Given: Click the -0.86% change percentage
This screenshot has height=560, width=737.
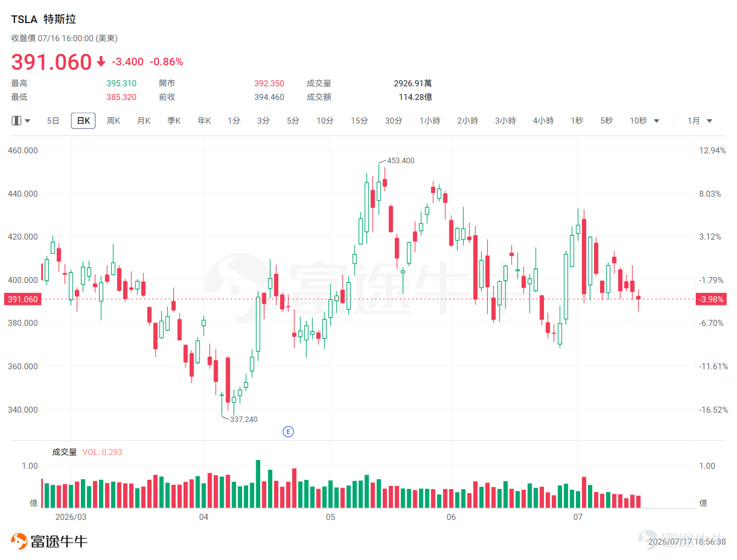Looking at the screenshot, I should [x=167, y=62].
